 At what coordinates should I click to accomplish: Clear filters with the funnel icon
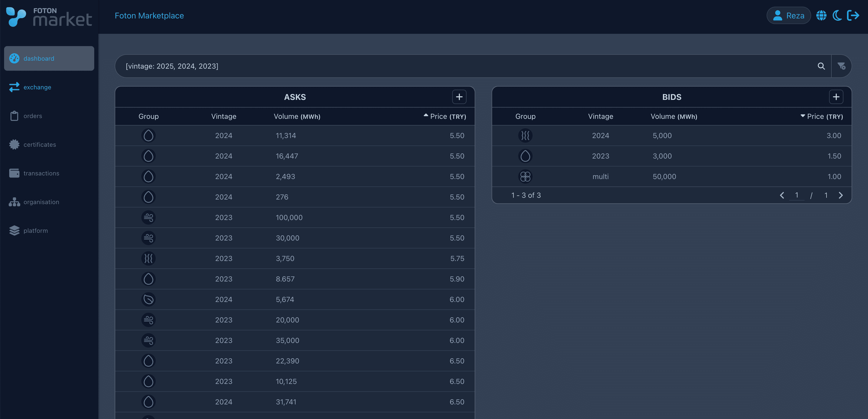click(841, 66)
